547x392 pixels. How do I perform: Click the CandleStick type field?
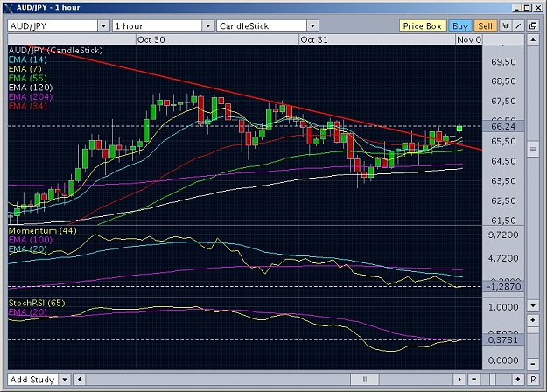262,25
